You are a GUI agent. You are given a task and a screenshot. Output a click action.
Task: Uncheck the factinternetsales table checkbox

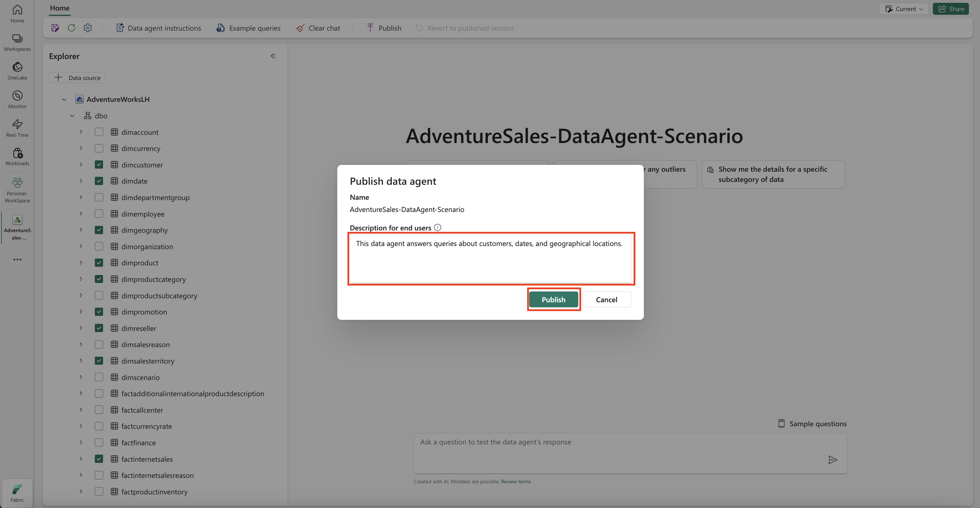pos(99,459)
